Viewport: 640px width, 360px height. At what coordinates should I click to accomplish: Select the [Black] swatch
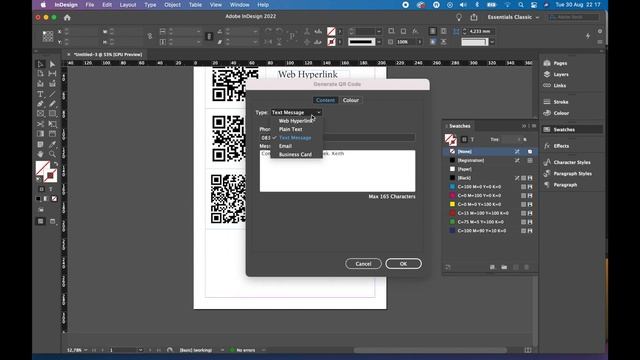(x=490, y=178)
